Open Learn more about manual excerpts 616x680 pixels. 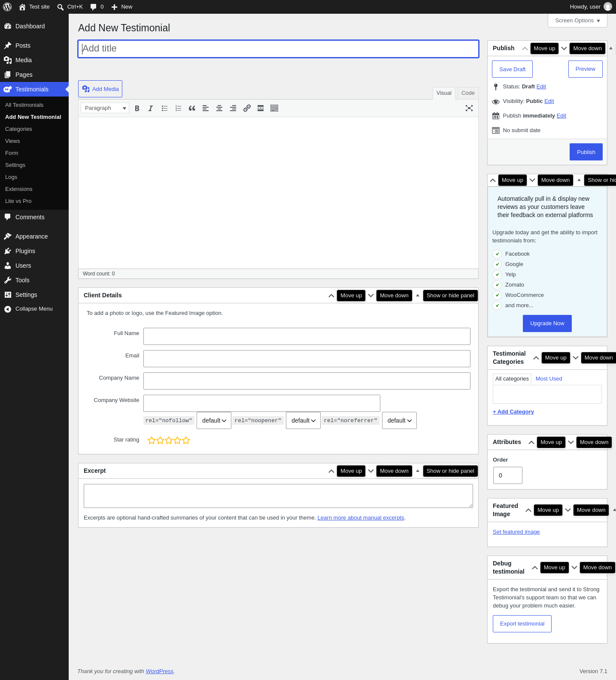tap(361, 518)
